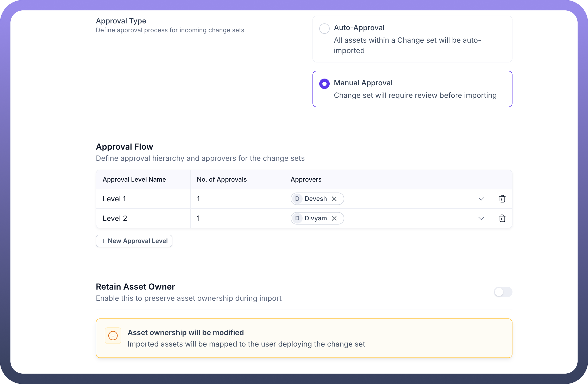Image resolution: width=588 pixels, height=384 pixels.
Task: Enable the Retain Asset Owner toggle
Action: (503, 292)
